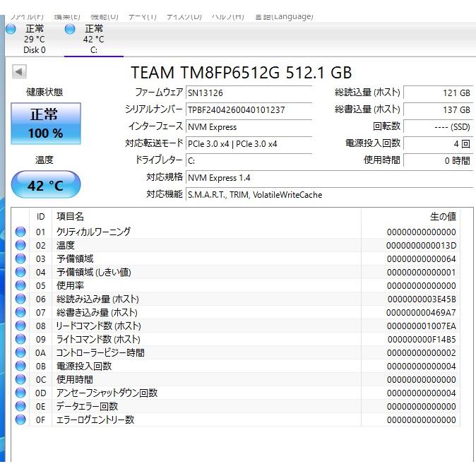Click the status orb for 0B 電源投入回数
Screen dimensions: 476x476
(x=20, y=366)
